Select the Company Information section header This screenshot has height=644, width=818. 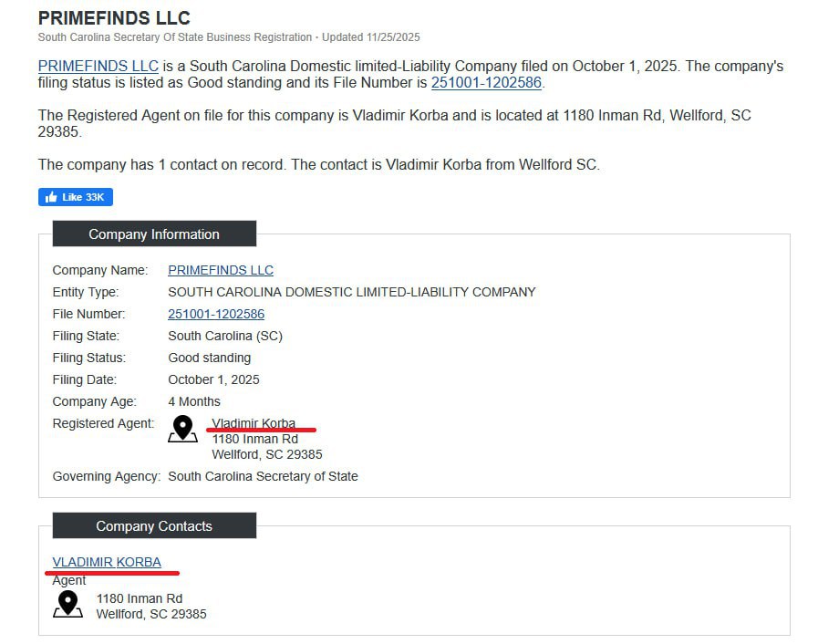[x=154, y=234]
